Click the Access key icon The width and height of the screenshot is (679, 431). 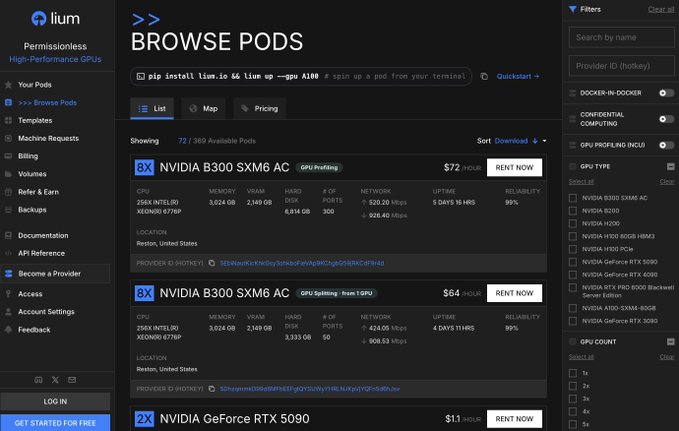click(x=8, y=294)
